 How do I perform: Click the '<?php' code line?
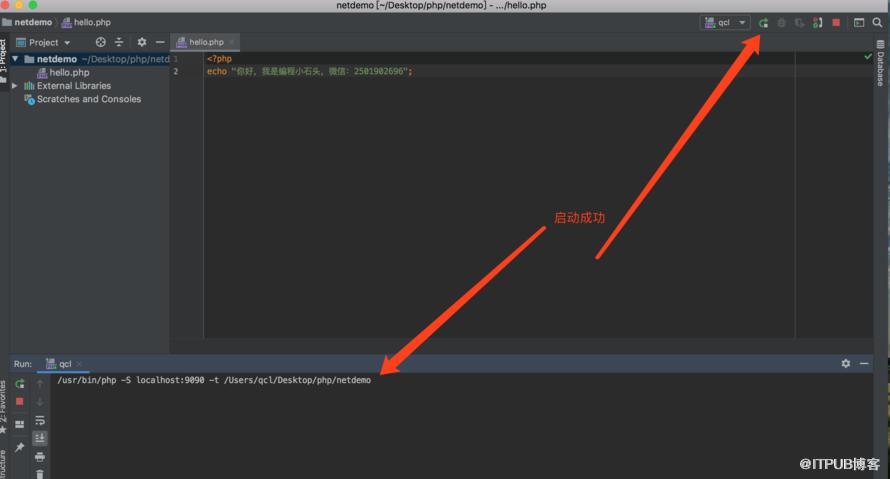(x=219, y=58)
